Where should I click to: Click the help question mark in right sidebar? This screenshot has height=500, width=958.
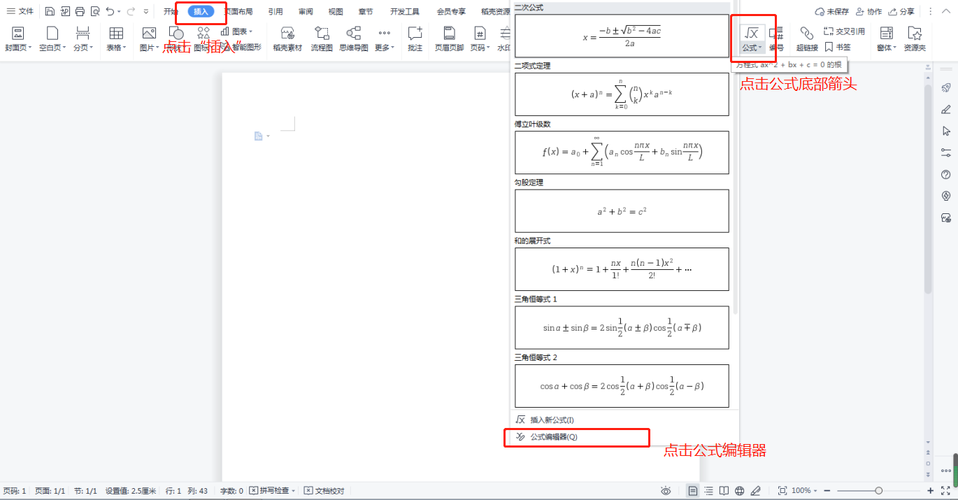click(946, 174)
